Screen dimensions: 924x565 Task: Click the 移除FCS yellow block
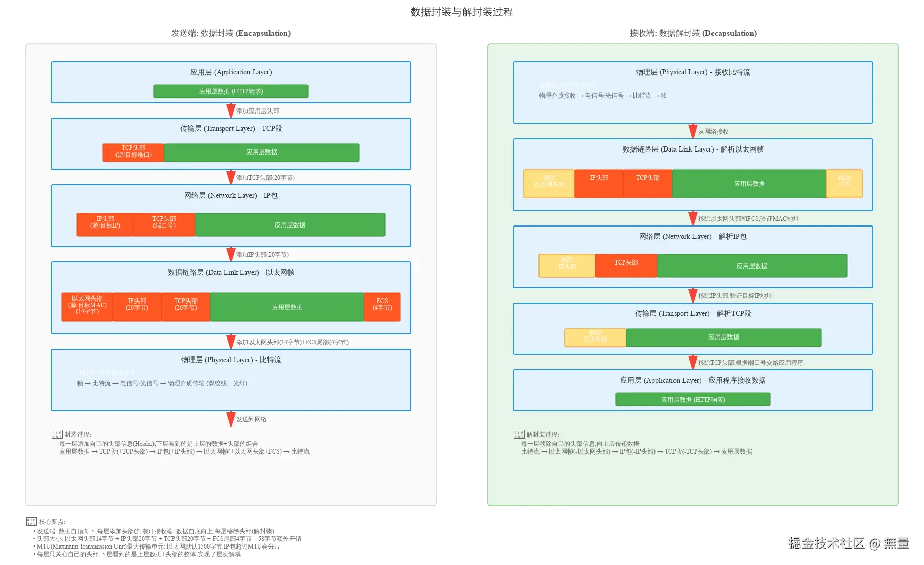pos(843,183)
